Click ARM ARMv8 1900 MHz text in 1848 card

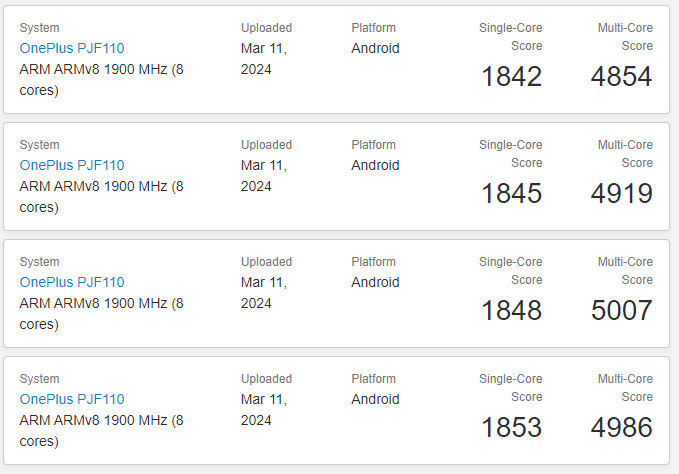pyautogui.click(x=101, y=313)
